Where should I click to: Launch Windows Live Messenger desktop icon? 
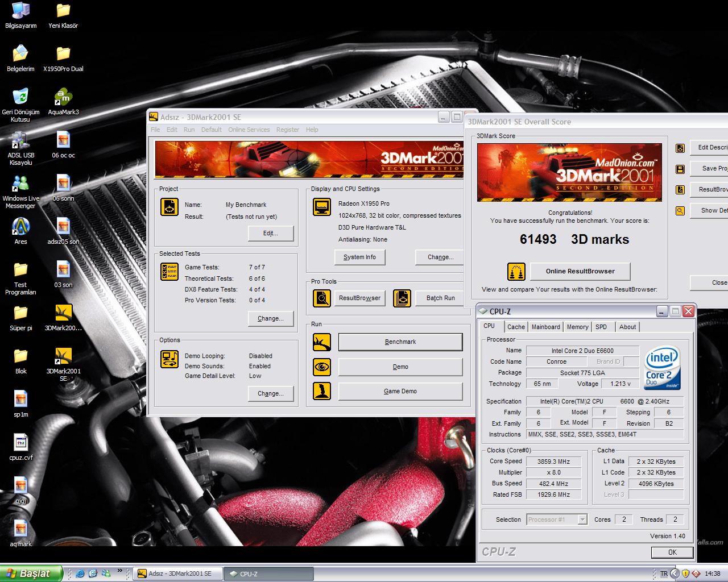coord(20,192)
